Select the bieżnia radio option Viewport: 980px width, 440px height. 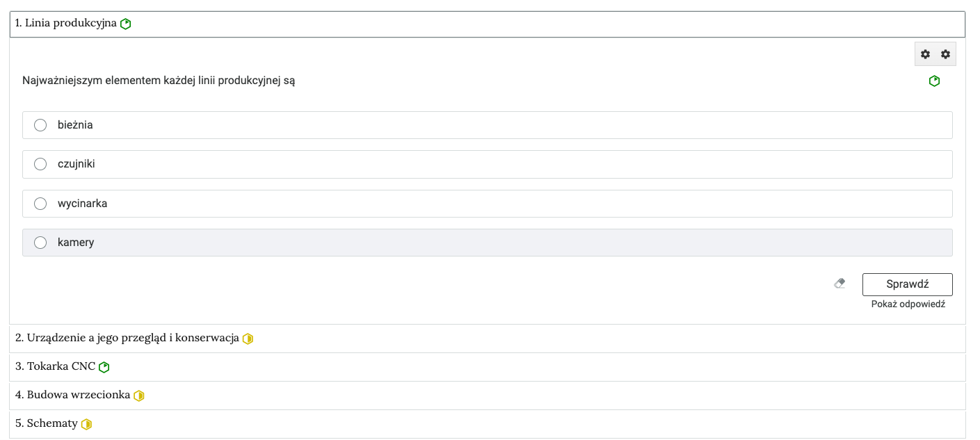[x=40, y=125]
